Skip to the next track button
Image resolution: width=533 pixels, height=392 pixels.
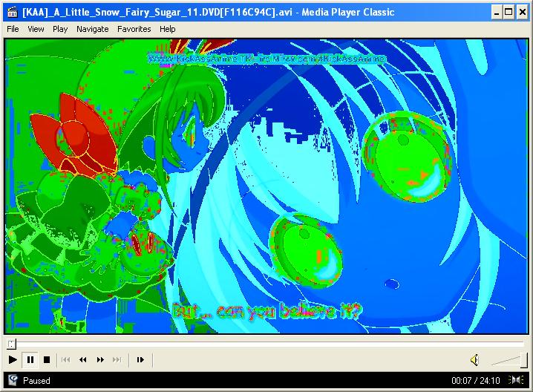click(x=117, y=359)
